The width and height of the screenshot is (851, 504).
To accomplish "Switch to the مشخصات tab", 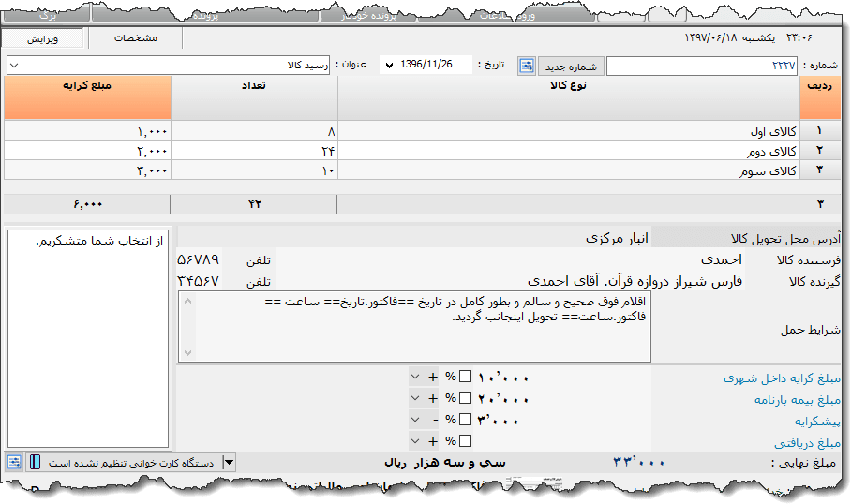I will tap(135, 38).
